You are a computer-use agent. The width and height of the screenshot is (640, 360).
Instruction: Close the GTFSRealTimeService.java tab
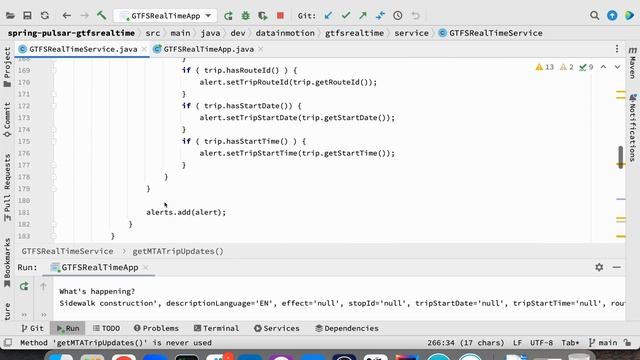click(x=144, y=49)
